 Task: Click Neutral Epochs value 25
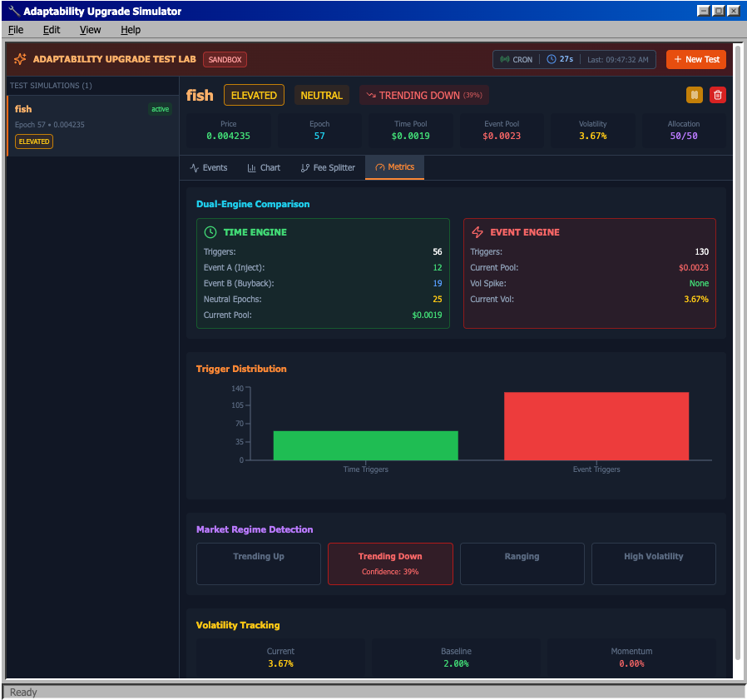(x=438, y=299)
